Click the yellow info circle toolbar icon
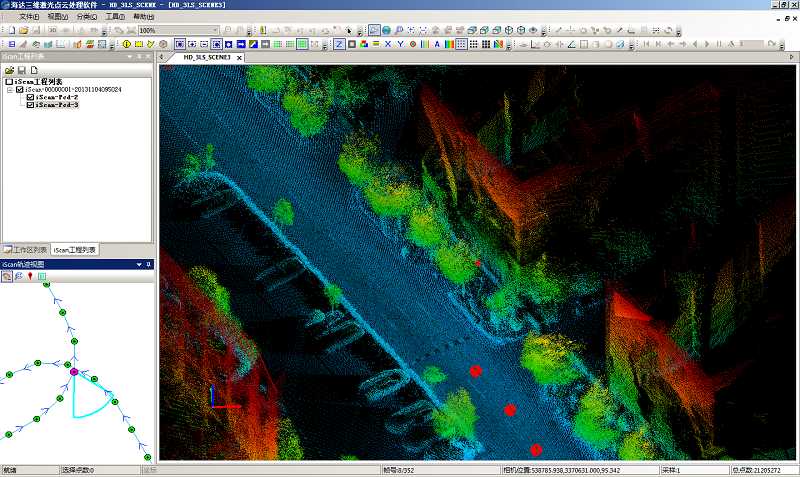This screenshot has width=800, height=477. (x=126, y=44)
